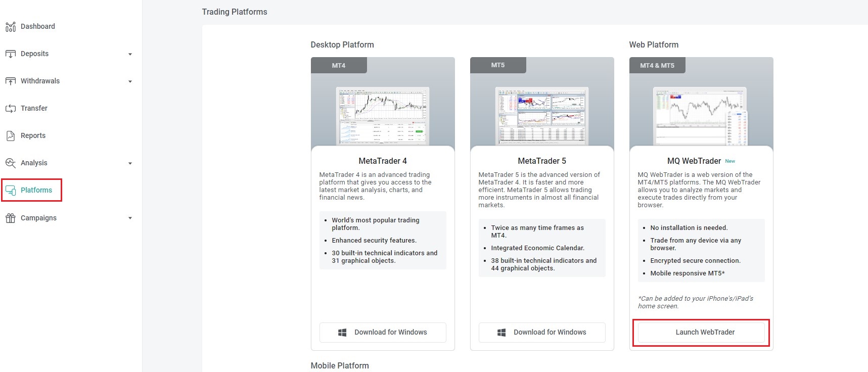The width and height of the screenshot is (868, 372).
Task: Click the Desktop Platform section heading
Action: 342,44
